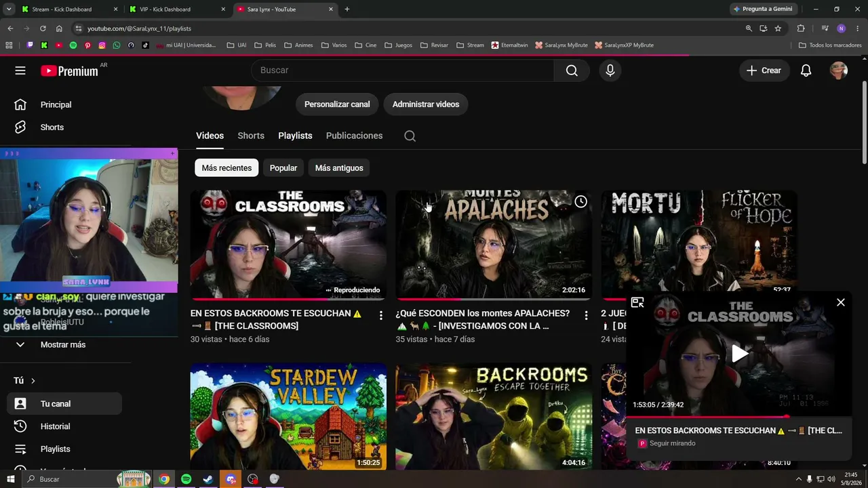This screenshot has height=488, width=868.
Task: Open Spotify from the Windows taskbar
Action: [x=186, y=479]
